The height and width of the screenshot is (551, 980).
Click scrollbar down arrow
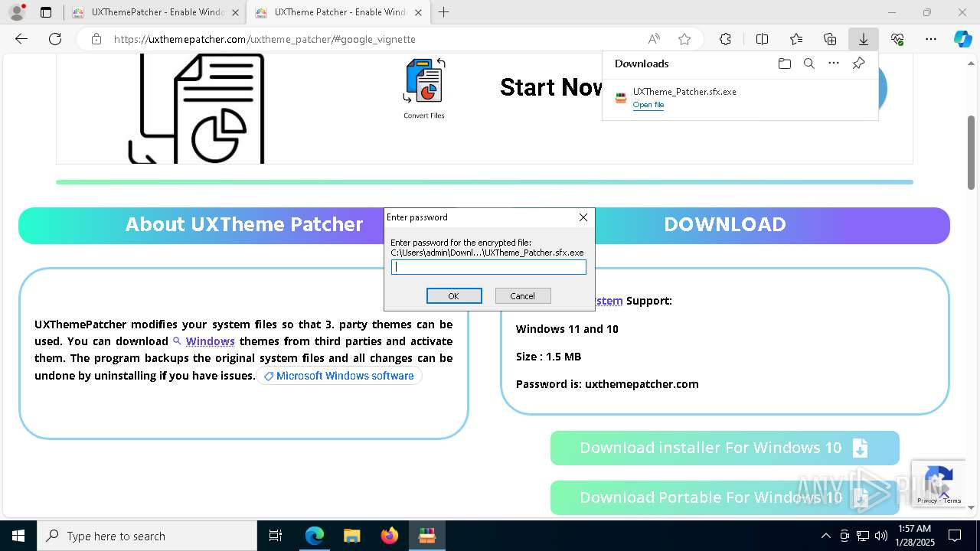[x=971, y=507]
